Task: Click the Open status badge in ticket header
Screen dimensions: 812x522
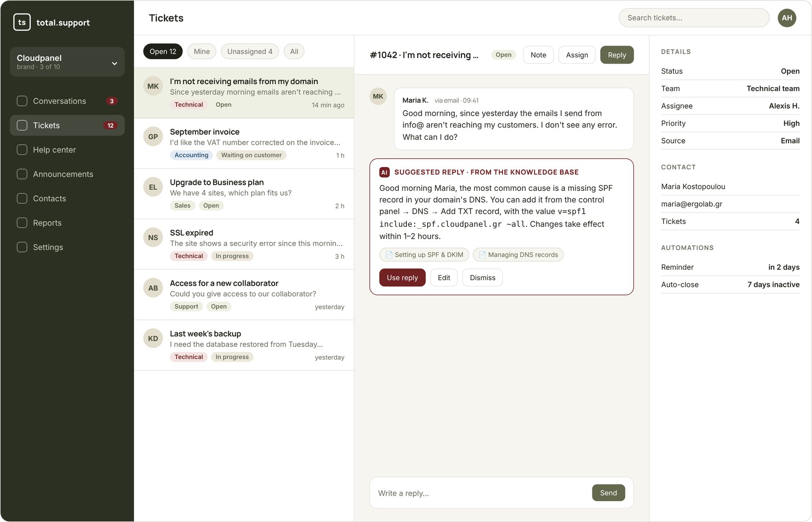Action: pos(503,55)
